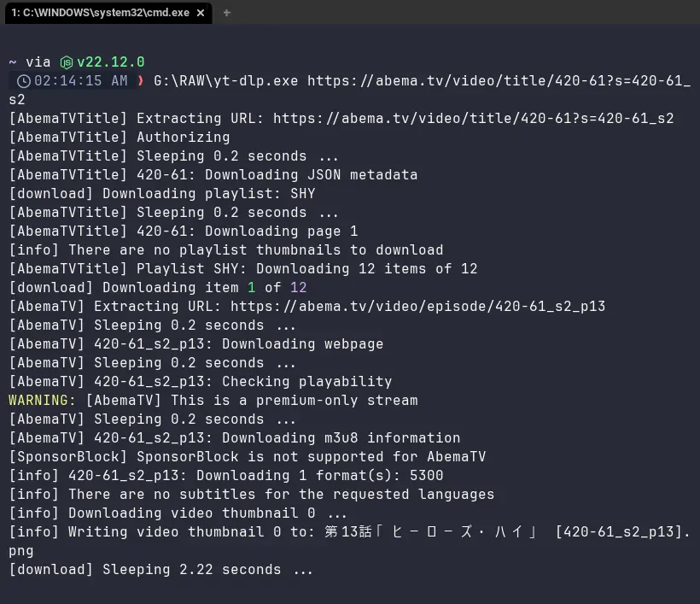Screen dimensions: 700x604
Task: Click the green item number 1
Action: 251,287
